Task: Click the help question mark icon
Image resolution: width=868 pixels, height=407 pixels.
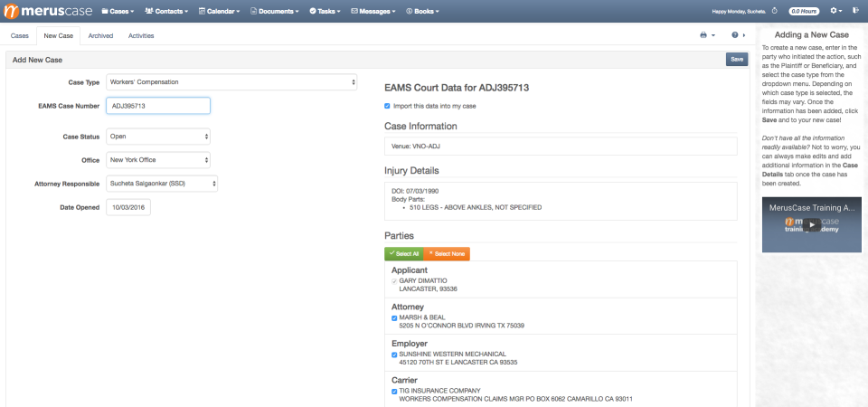Action: [734, 35]
